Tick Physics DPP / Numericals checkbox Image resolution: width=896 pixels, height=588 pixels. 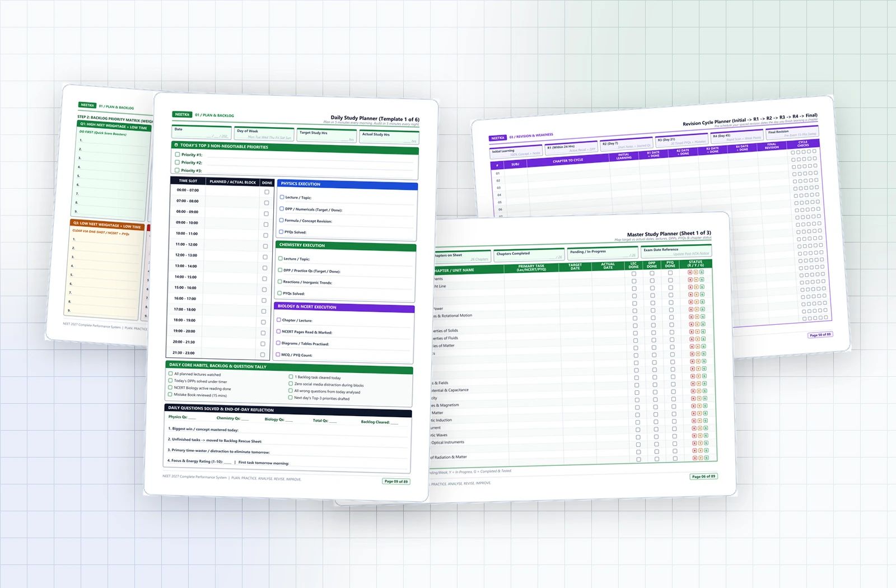(282, 208)
